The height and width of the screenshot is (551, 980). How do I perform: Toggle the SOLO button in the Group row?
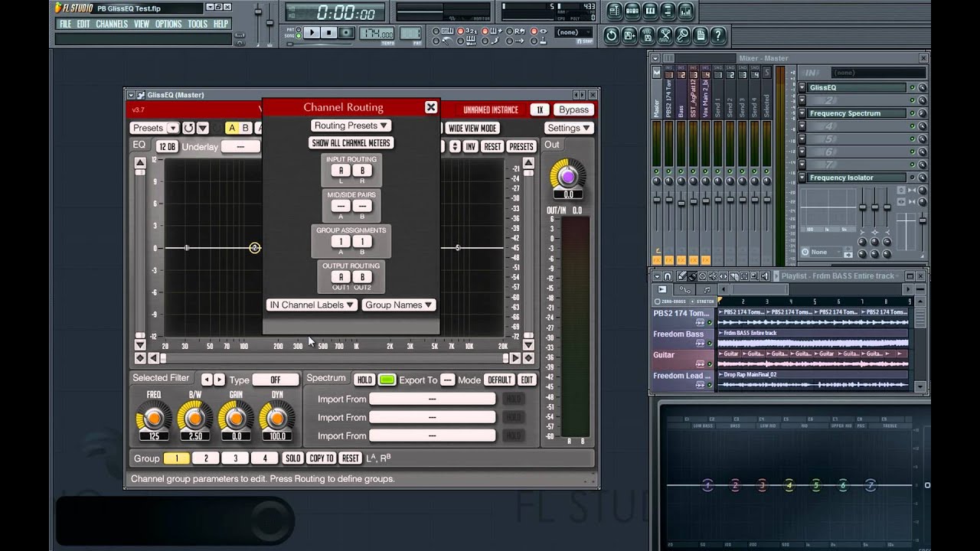tap(292, 458)
